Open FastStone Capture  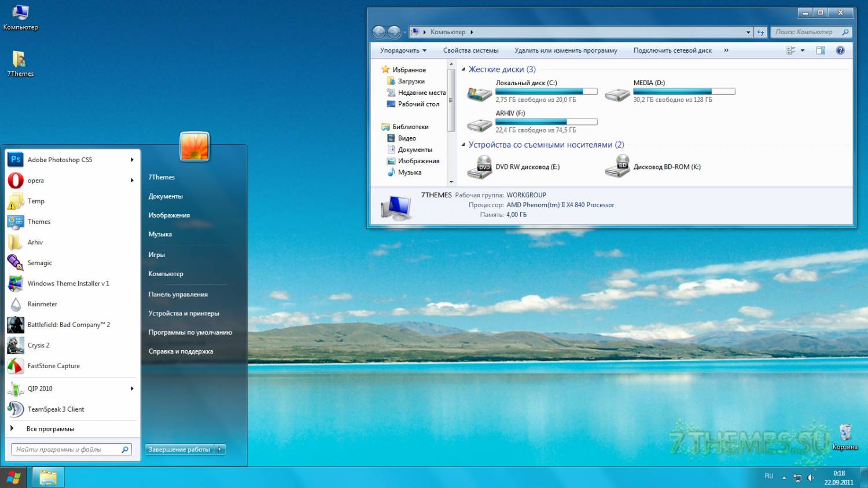(x=72, y=366)
